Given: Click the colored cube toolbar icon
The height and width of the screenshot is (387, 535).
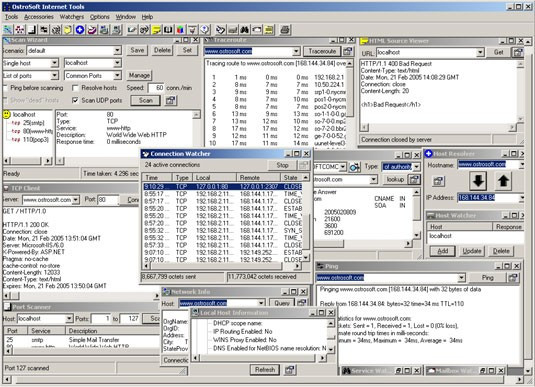Looking at the screenshot, I should pos(180,30).
